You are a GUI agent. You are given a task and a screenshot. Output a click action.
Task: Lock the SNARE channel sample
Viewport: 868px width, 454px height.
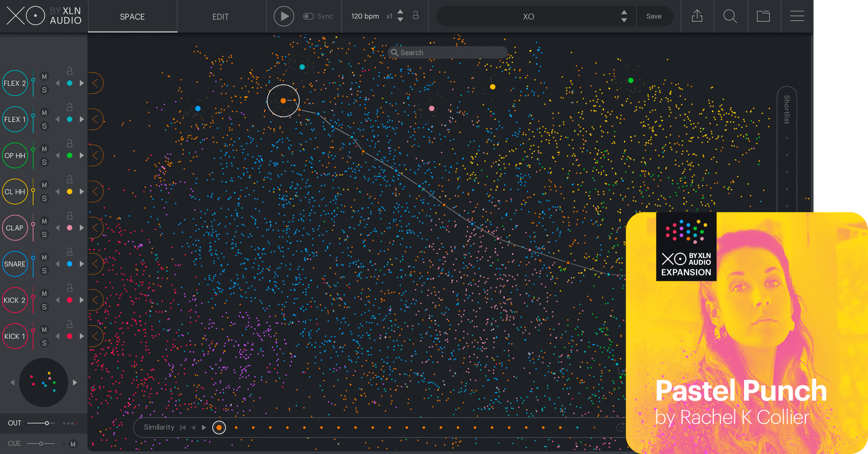coord(70,252)
